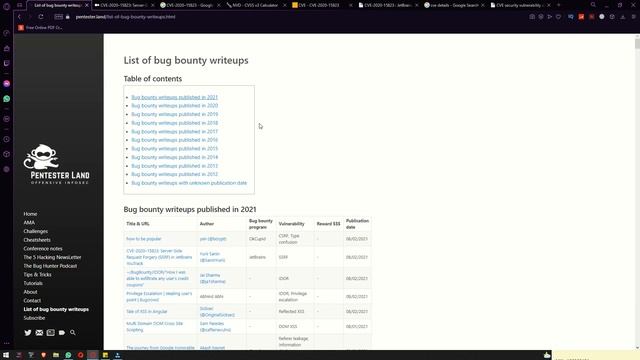Open 'Multi Domain DOM Cross Site Scripting' writeup

tap(154, 327)
